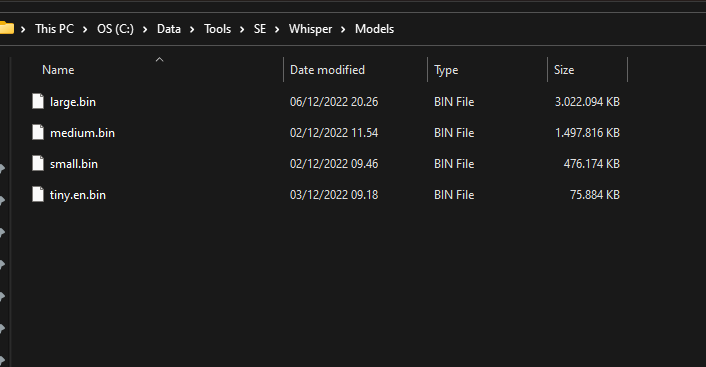Select the tiny.en.bin file name

[x=78, y=195]
